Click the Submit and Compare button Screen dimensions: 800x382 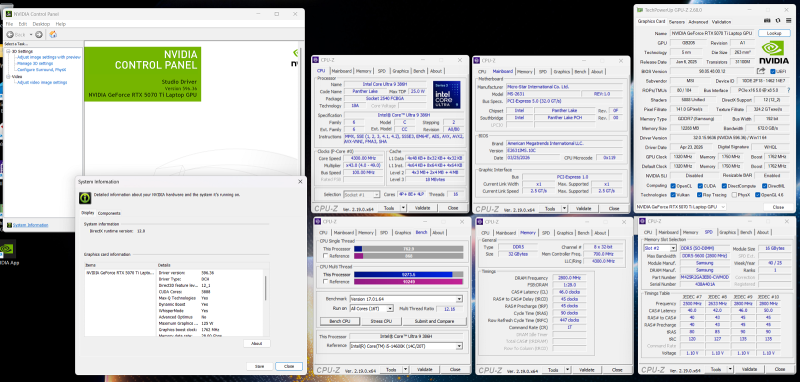pyautogui.click(x=434, y=321)
